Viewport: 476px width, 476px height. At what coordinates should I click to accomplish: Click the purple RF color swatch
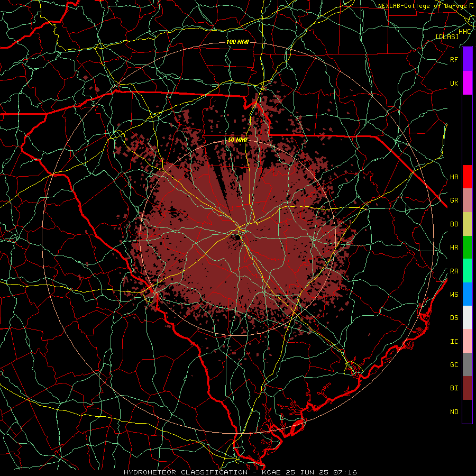click(x=467, y=59)
